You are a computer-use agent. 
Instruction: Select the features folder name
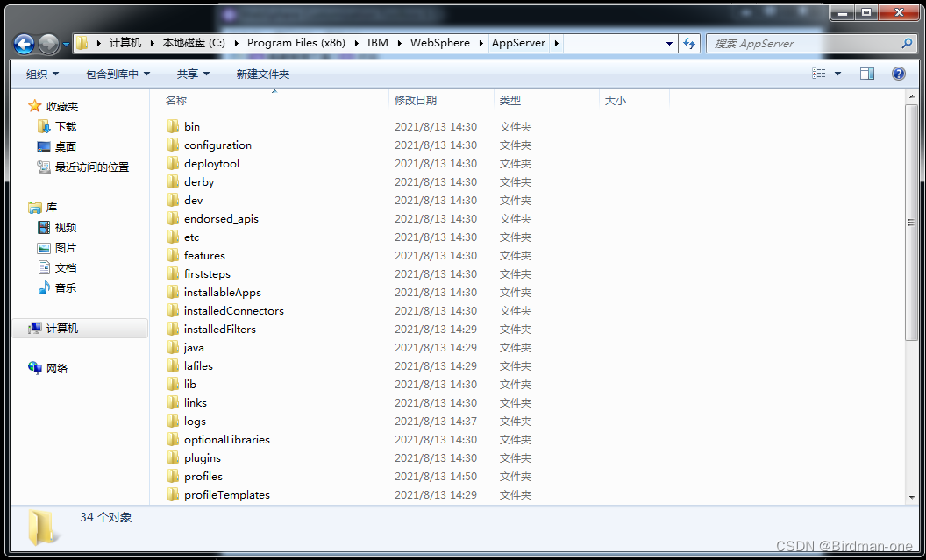pos(204,256)
